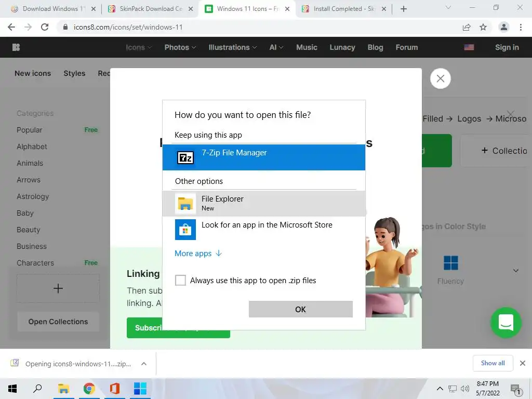The height and width of the screenshot is (399, 532).
Task: Open Microsoft Office from taskbar
Action: tap(115, 389)
